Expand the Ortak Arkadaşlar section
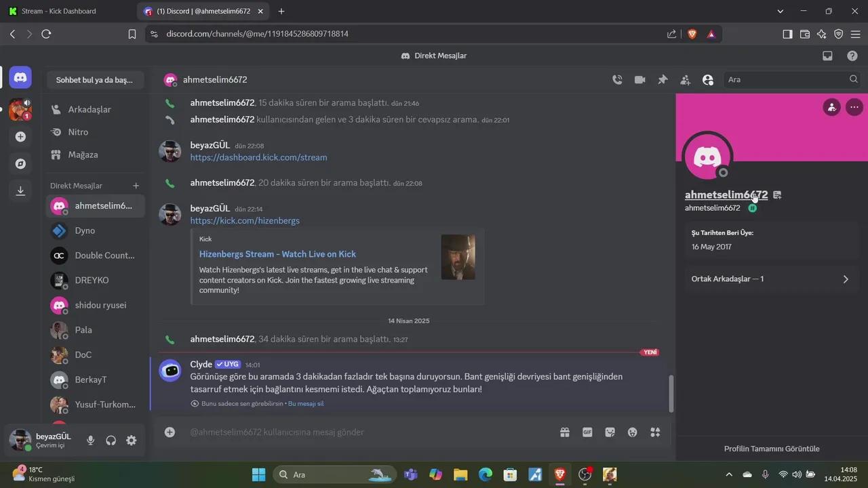The image size is (868, 488). click(771, 279)
